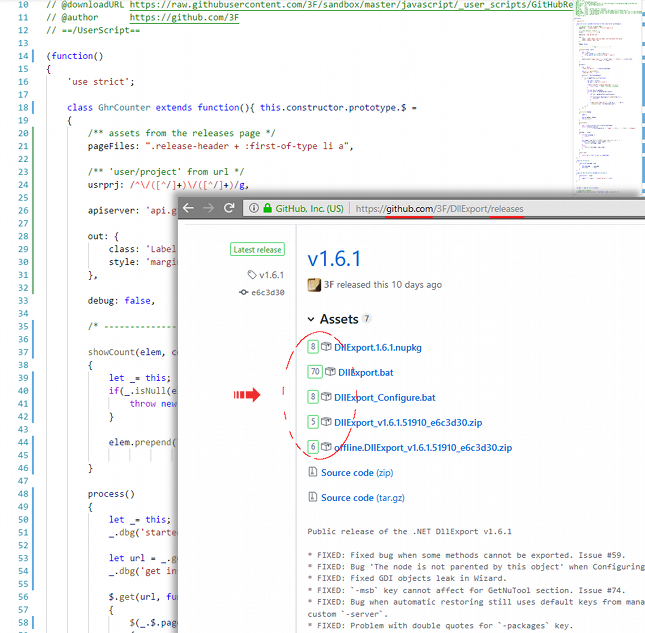The height and width of the screenshot is (633, 645).
Task: Click the green padlock security icon
Action: coord(267,208)
